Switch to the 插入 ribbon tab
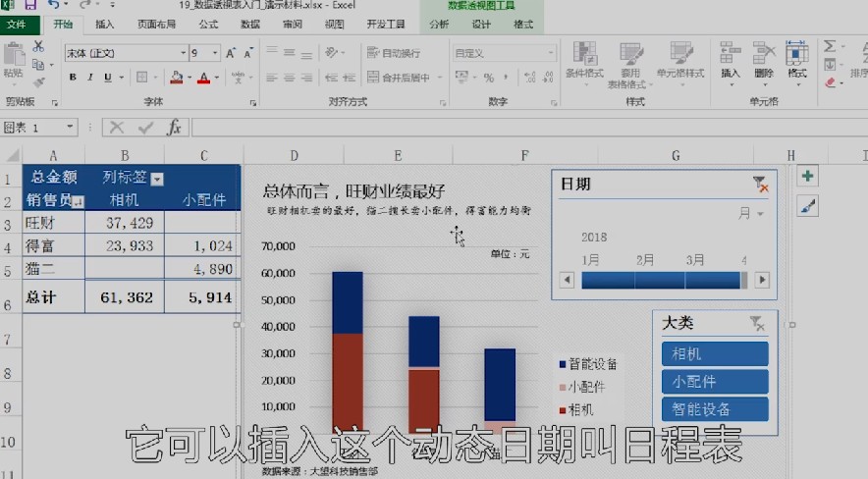This screenshot has height=479, width=868. (105, 25)
